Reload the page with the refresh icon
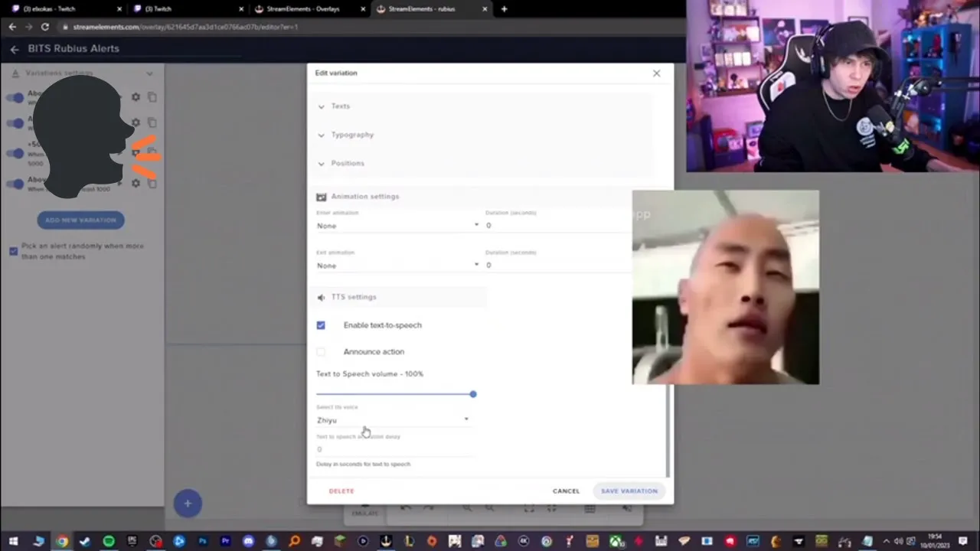The image size is (980, 551). (45, 27)
